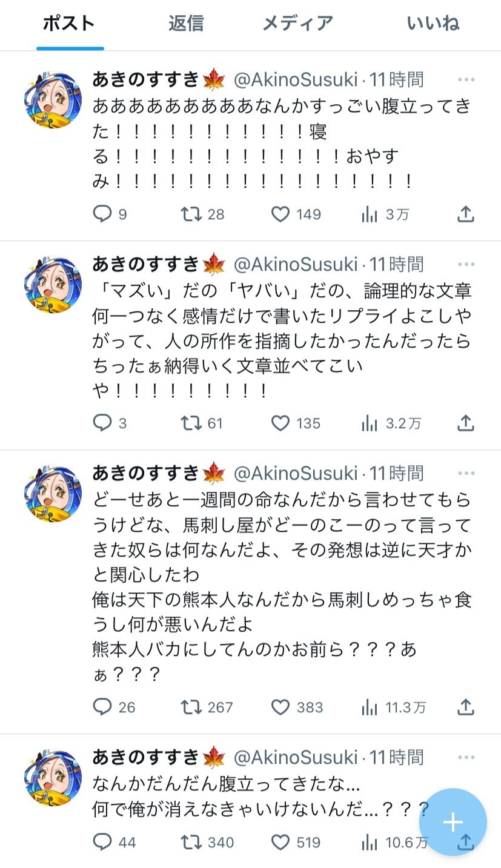Open the more menu on the first post

[x=466, y=79]
